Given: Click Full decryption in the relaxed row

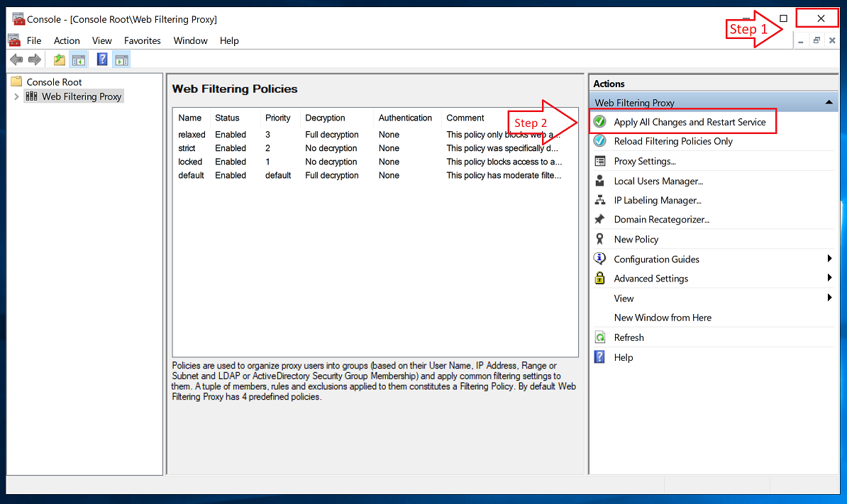Looking at the screenshot, I should tap(332, 135).
